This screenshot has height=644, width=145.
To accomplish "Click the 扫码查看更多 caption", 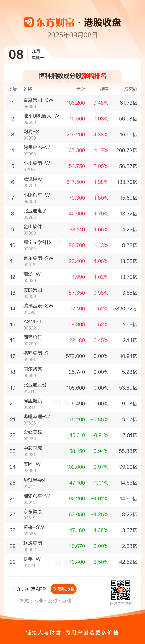I will click(x=121, y=603).
